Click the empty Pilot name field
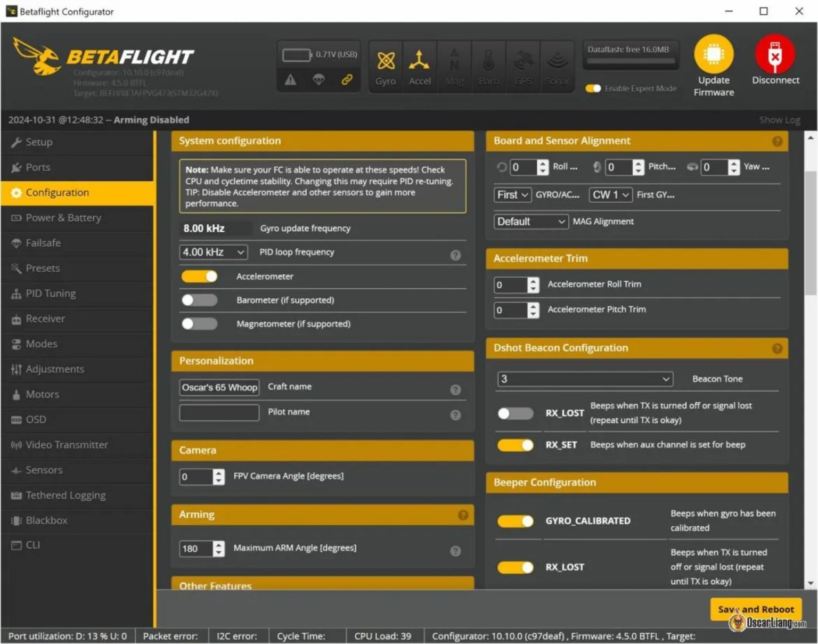 (x=219, y=412)
